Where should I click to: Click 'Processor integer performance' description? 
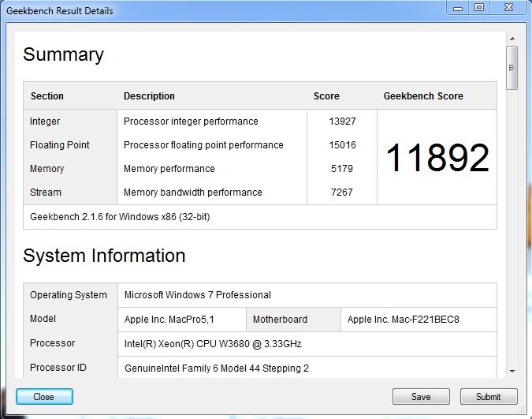point(191,122)
